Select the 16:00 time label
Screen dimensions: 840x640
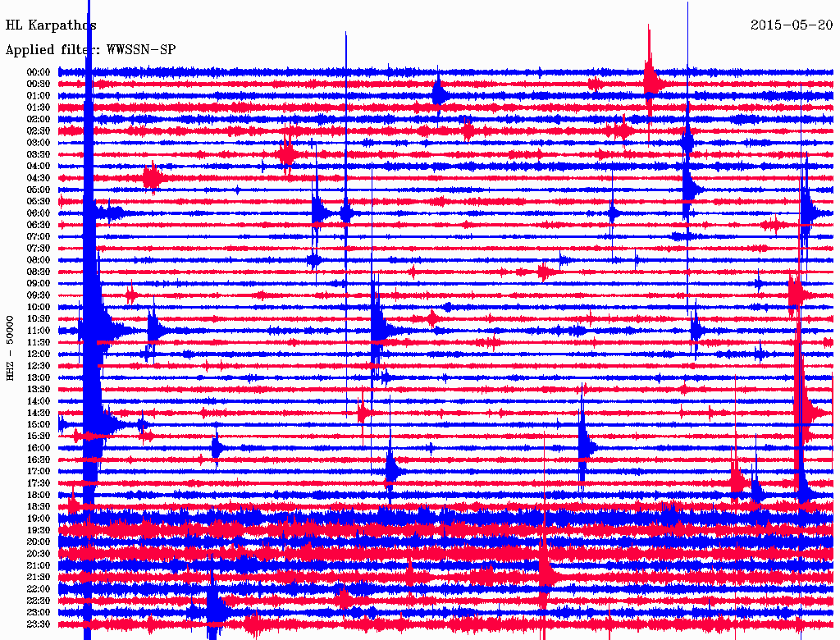(39, 448)
